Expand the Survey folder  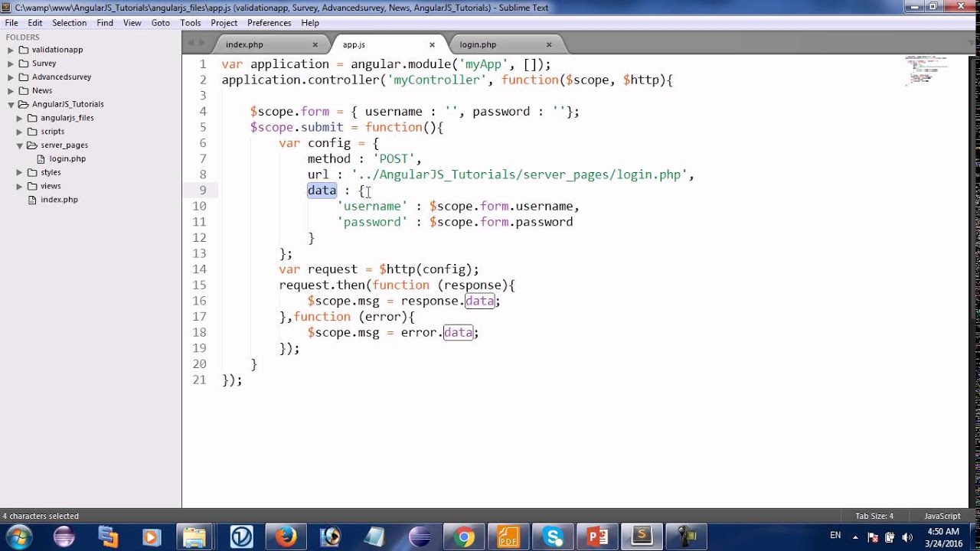11,64
